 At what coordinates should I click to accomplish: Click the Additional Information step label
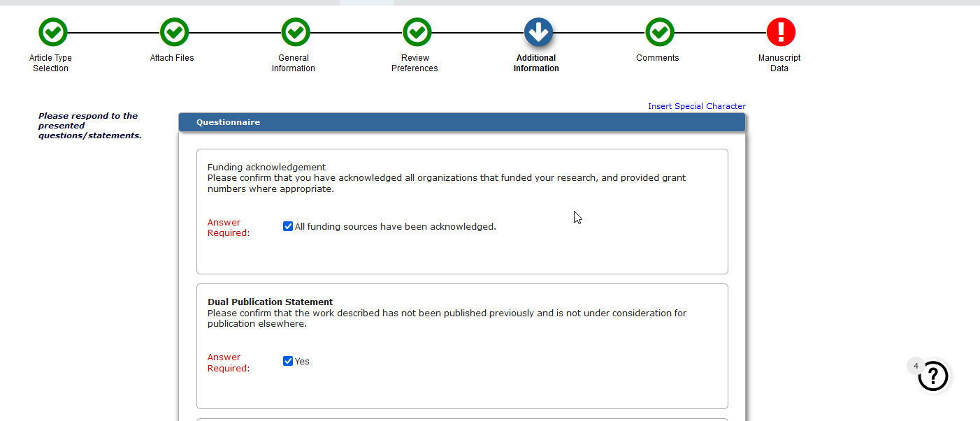(536, 63)
